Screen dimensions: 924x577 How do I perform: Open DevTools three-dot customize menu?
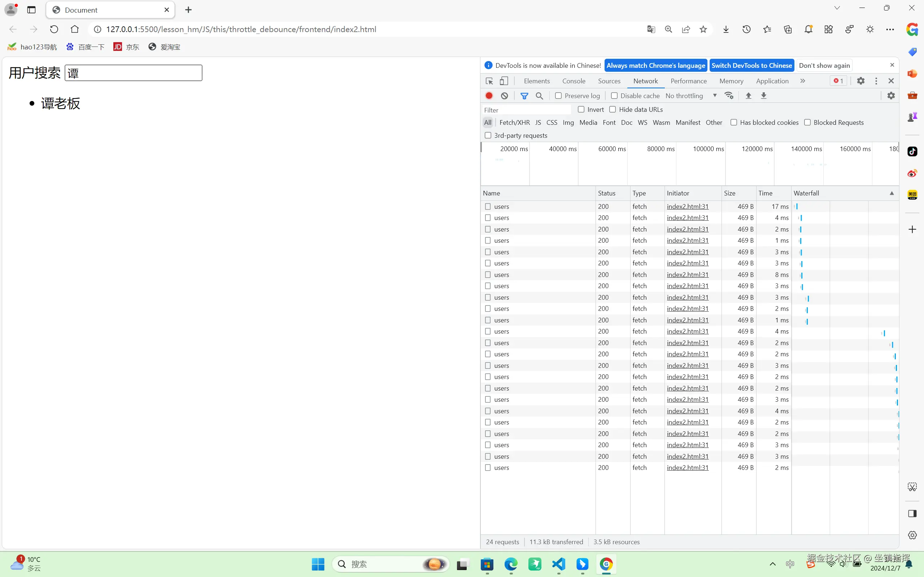[x=876, y=81]
